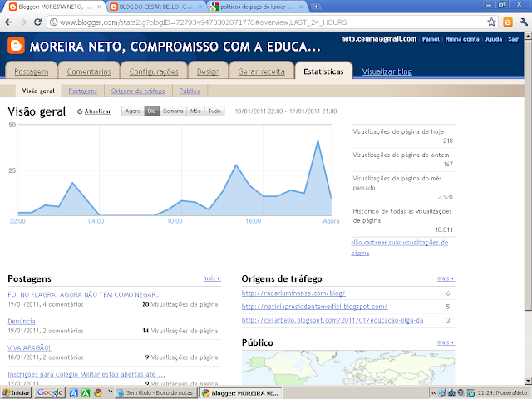Click the Atualizar refresh icon

[80, 111]
